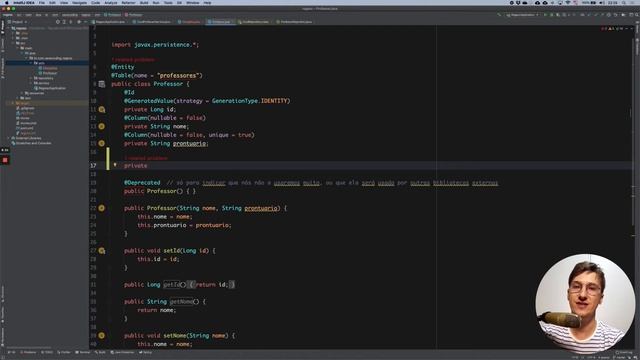Screen dimensions: 640x360
Task: Open the Event Log in the status bar
Action: pos(624,352)
